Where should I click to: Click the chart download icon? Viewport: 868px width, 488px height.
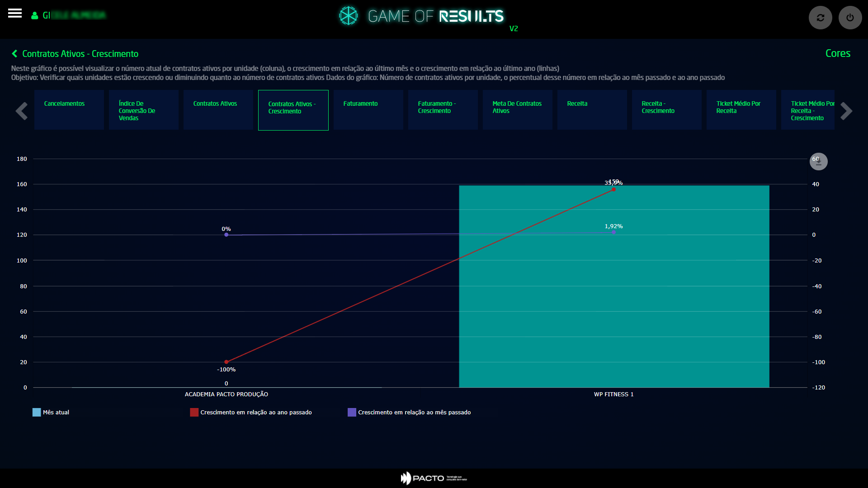click(x=818, y=162)
